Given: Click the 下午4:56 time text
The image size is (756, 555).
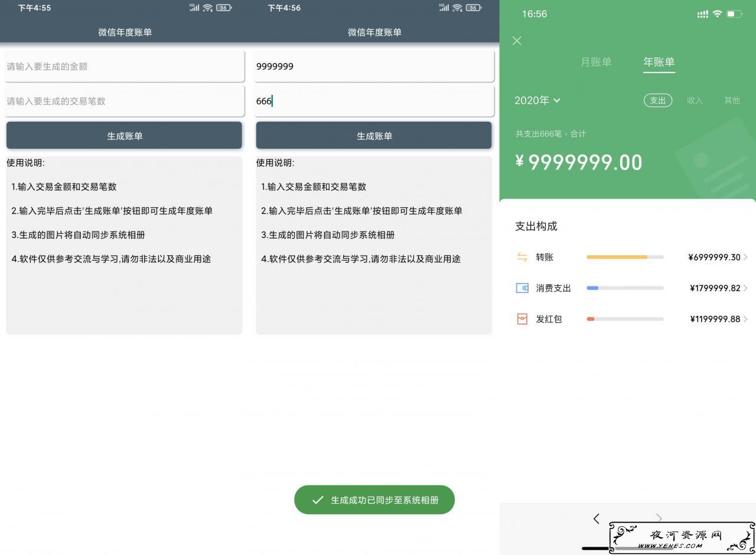Looking at the screenshot, I should pyautogui.click(x=284, y=8).
